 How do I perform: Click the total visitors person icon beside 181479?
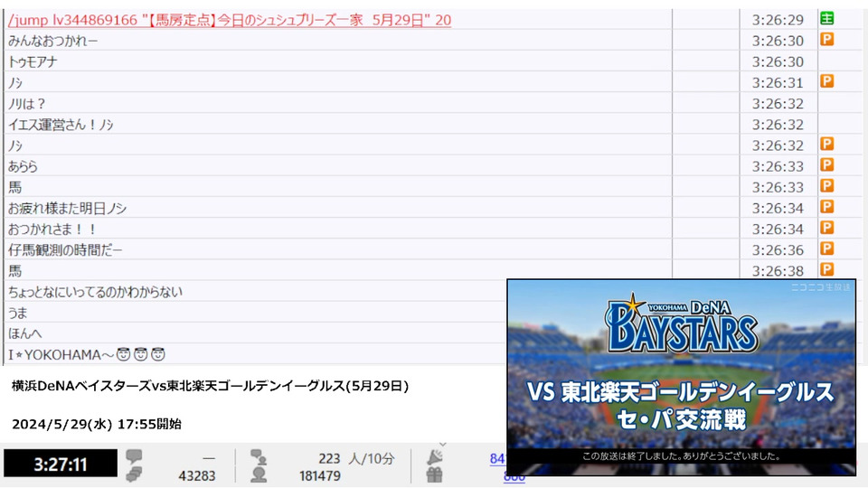coord(259,474)
